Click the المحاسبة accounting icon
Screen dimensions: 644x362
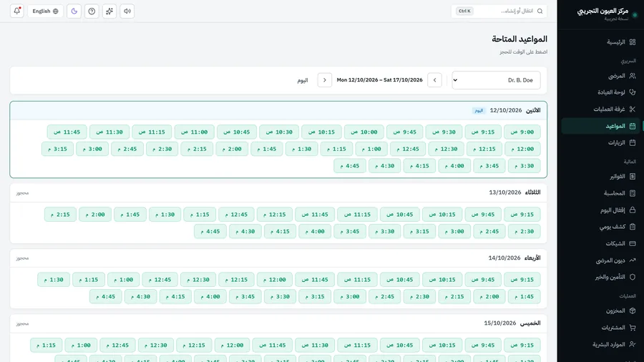633,193
